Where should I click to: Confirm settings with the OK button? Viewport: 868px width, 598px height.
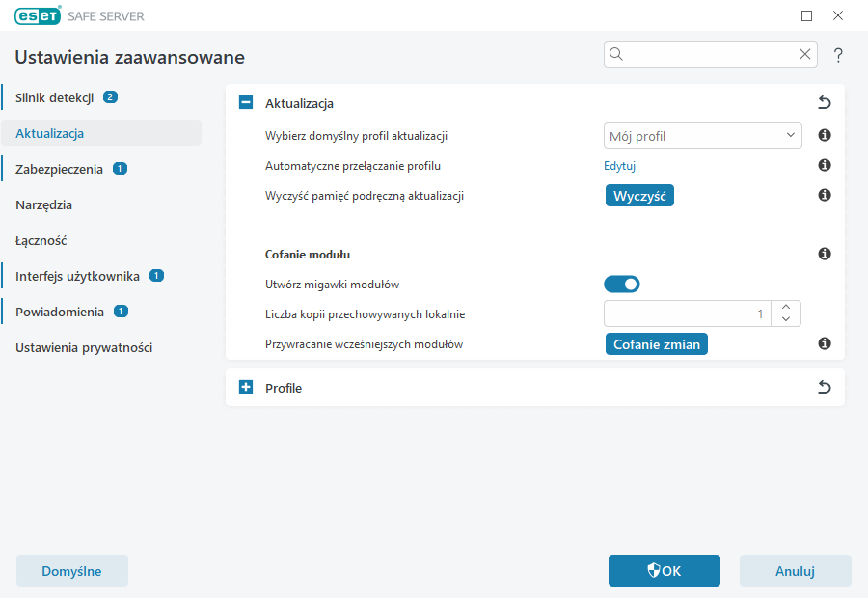coord(664,571)
